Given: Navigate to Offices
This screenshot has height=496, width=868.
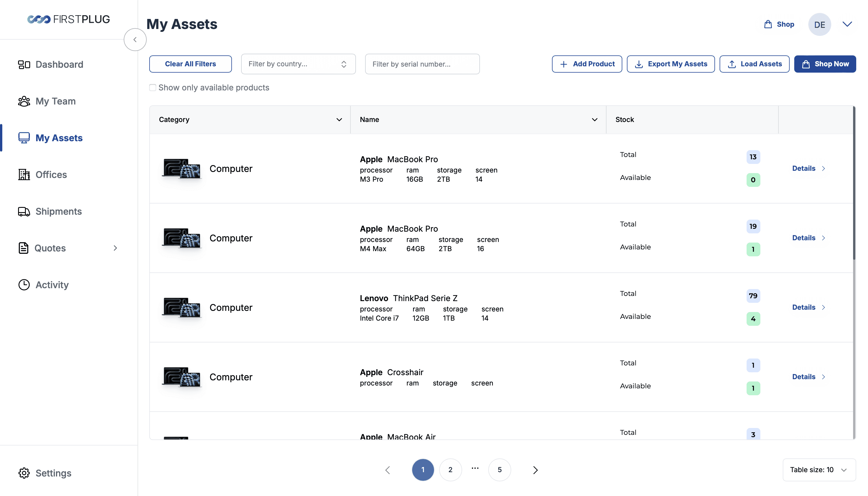Looking at the screenshot, I should (42, 175).
